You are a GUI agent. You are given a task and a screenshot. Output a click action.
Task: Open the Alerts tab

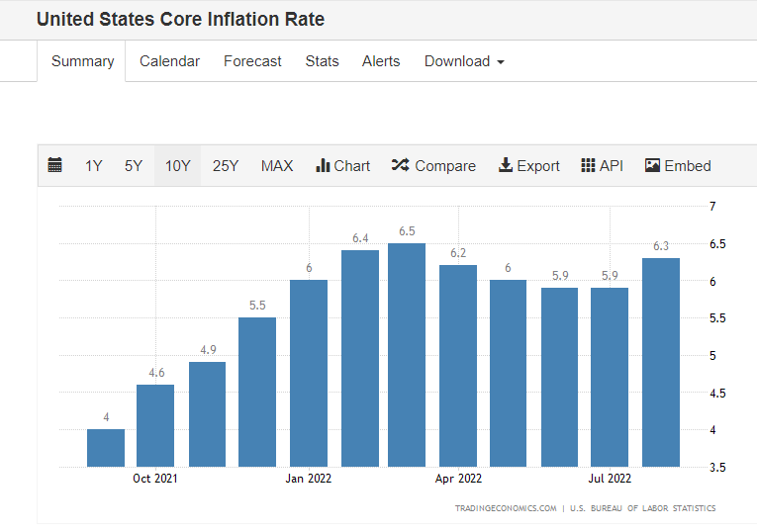pyautogui.click(x=381, y=61)
